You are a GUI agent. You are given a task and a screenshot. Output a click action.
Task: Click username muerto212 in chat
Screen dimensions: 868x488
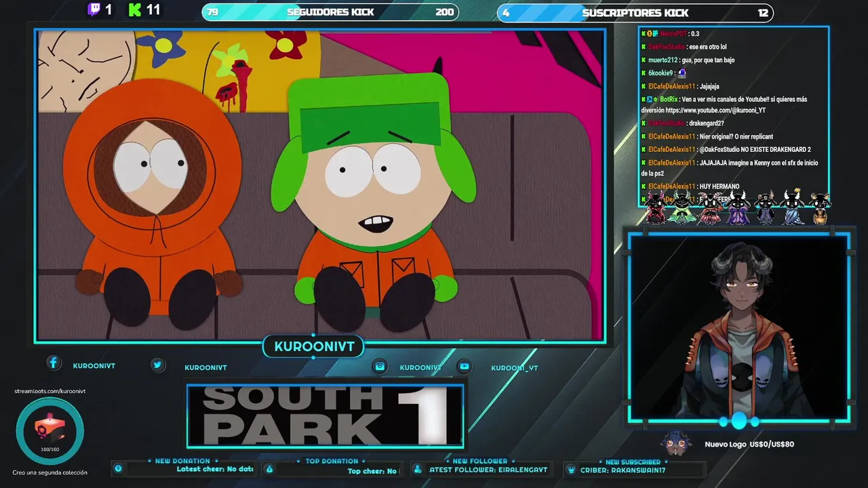pos(663,60)
